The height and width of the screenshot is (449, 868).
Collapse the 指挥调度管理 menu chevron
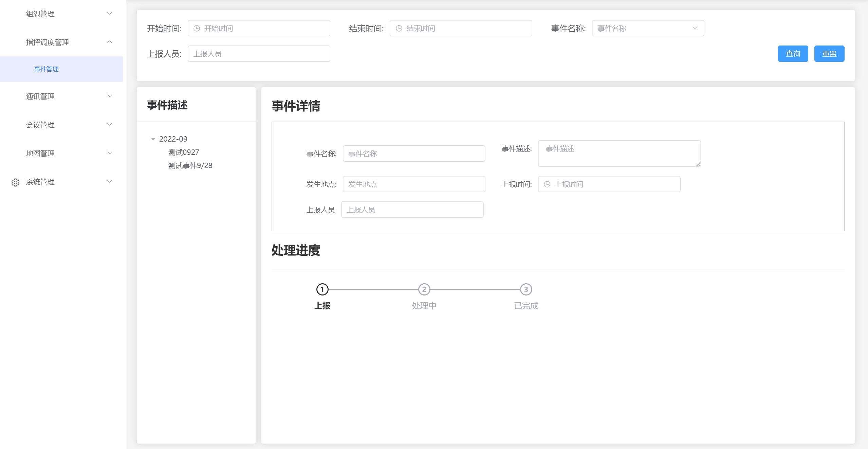[110, 42]
